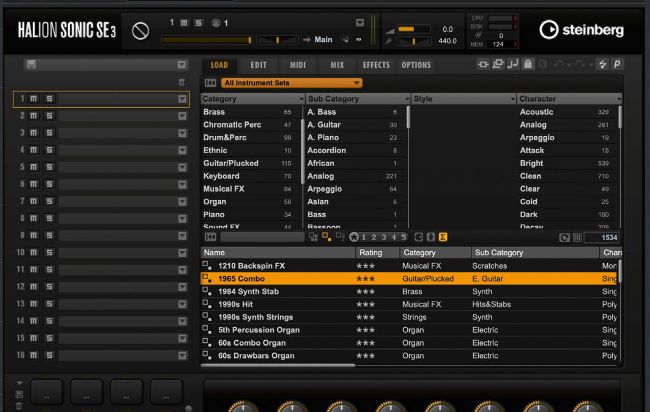Viewport: 650px width, 412px height.
Task: Click the rescan icon left of columns icon
Action: point(564,238)
